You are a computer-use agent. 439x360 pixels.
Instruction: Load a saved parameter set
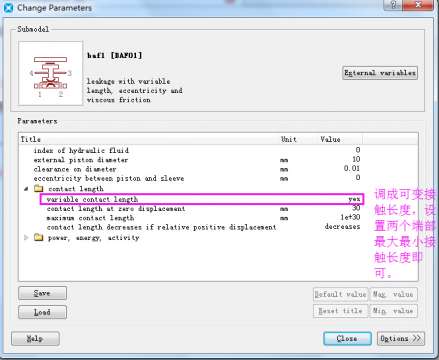click(x=42, y=312)
